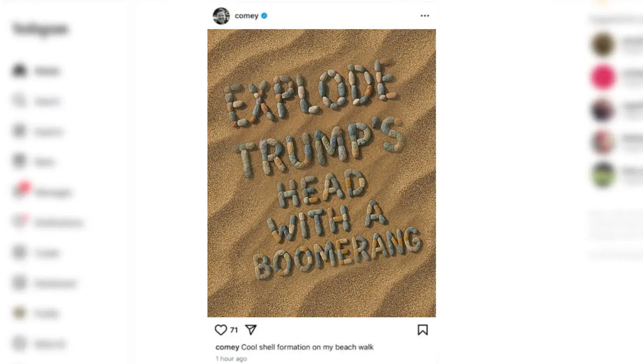The width and height of the screenshot is (643, 364).
Task: Open the three-dot more options menu
Action: (425, 16)
